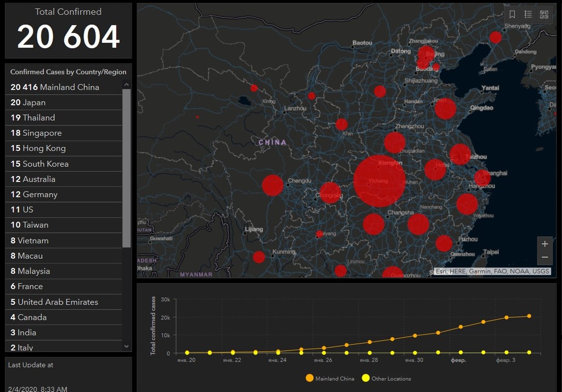Click the '2/4/2020, 8:33 AM' timestamp
The width and height of the screenshot is (562, 392).
[38, 389]
